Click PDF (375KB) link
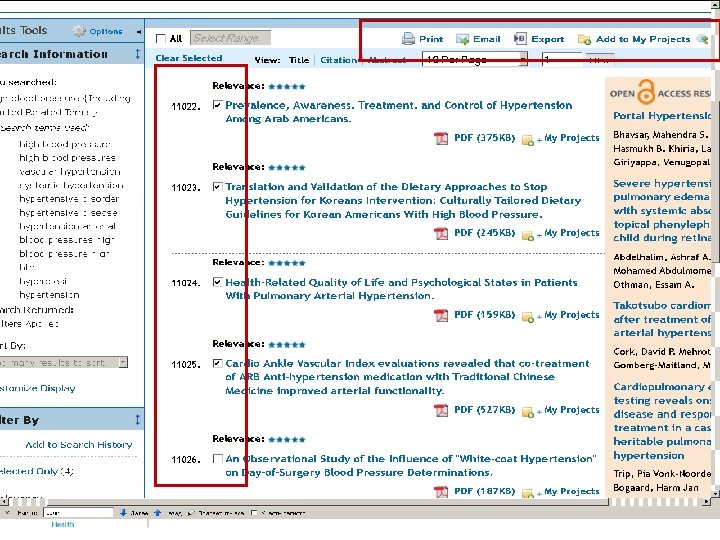 (484, 138)
